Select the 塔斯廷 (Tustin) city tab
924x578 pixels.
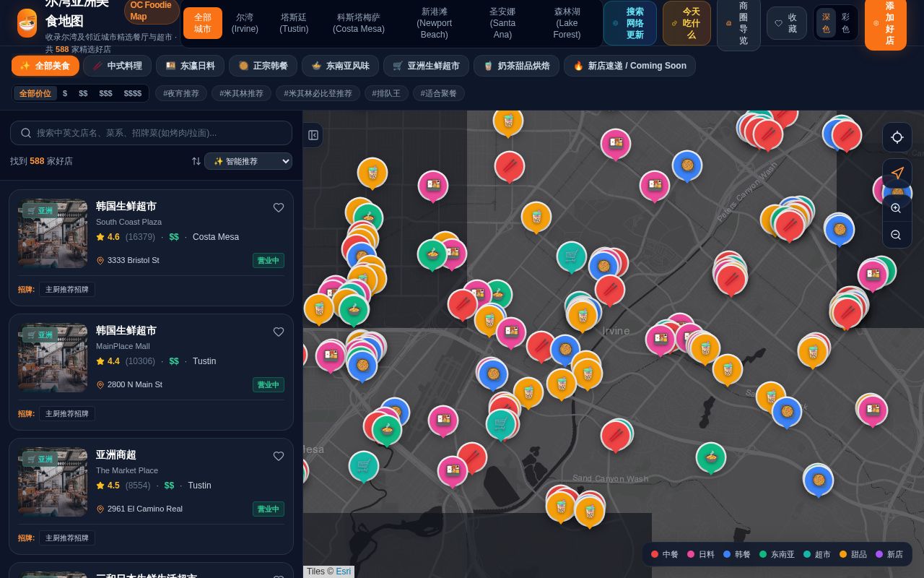(294, 23)
